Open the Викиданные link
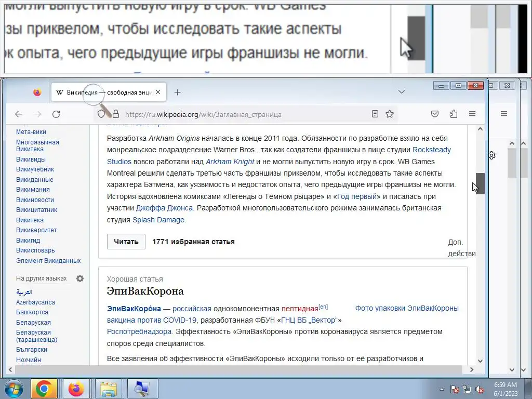 point(35,179)
